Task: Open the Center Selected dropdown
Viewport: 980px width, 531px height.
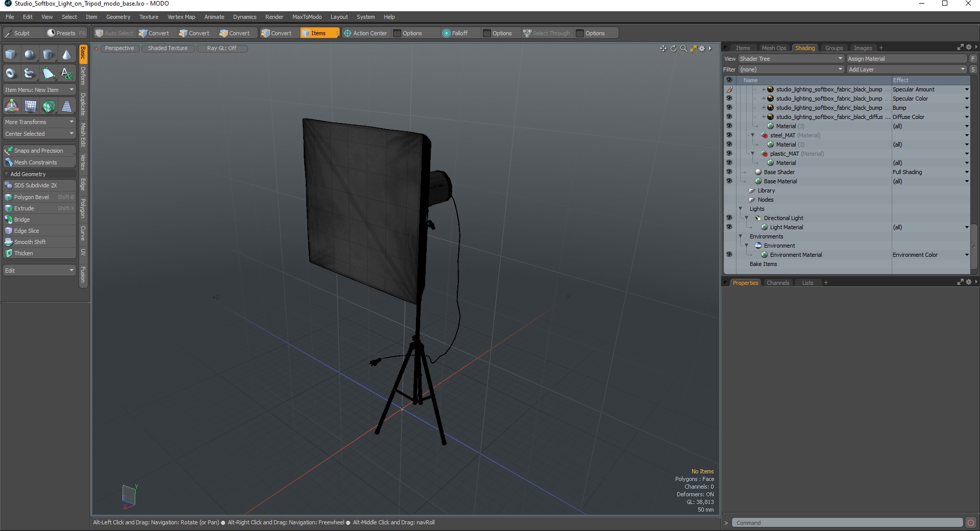Action: pos(39,134)
